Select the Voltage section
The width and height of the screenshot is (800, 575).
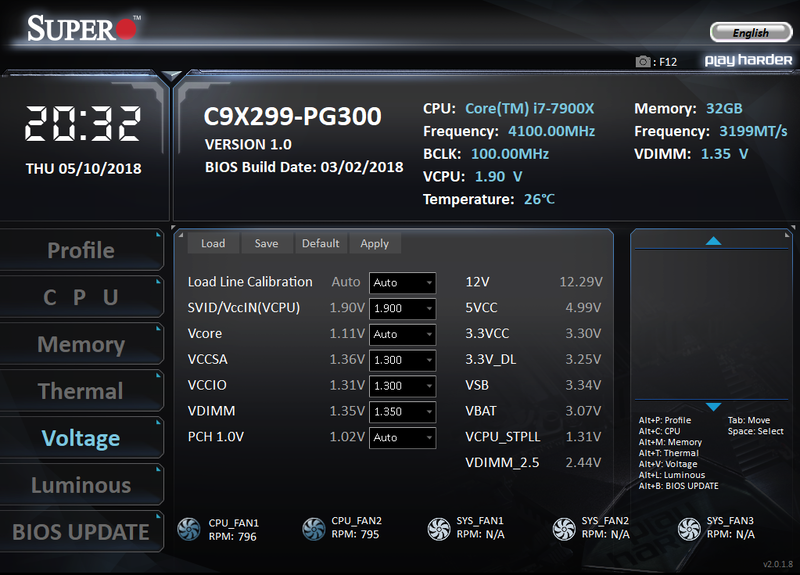click(x=82, y=438)
